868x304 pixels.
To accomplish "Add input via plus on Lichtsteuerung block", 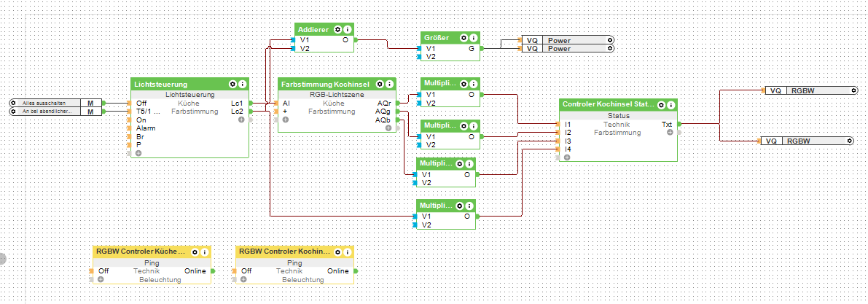I will coord(138,153).
